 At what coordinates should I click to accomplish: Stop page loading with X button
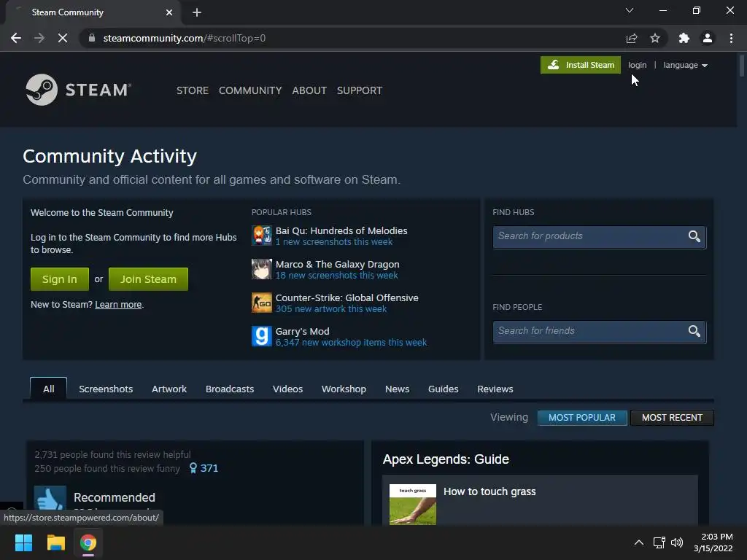point(63,38)
